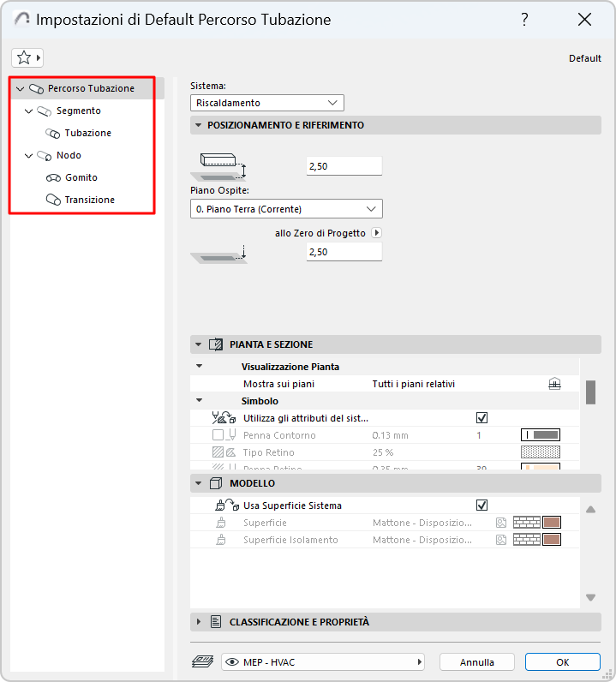Viewport: 616px width, 682px height.
Task: Click the elevation to Piano Ospite input field
Action: (x=344, y=166)
